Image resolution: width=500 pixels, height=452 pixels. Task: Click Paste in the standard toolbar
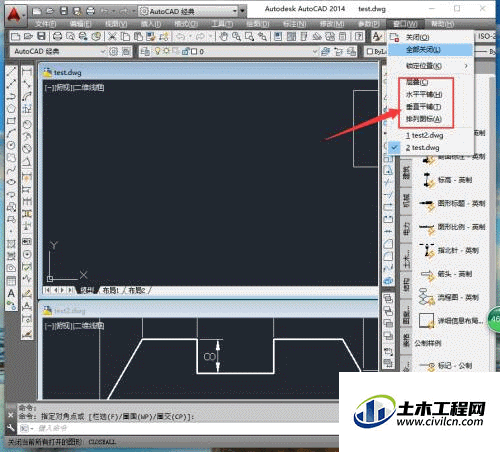point(138,36)
